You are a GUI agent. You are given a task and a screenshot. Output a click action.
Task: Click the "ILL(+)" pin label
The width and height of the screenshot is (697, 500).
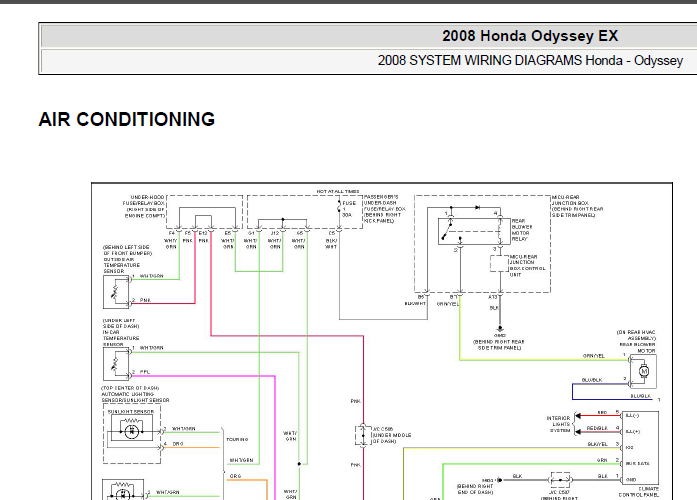(x=632, y=432)
